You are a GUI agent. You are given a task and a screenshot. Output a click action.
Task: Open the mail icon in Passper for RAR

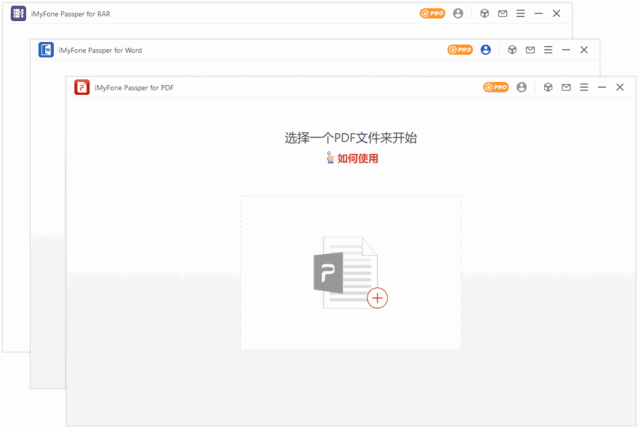click(x=502, y=14)
